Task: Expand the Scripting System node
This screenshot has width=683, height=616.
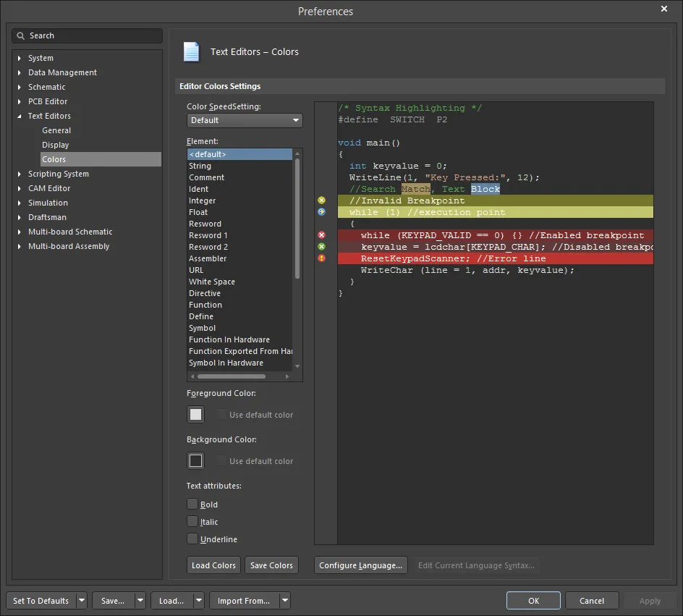Action: (x=19, y=174)
